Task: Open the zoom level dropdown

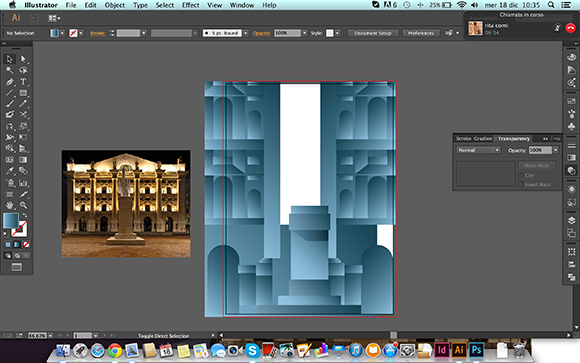Action: coord(50,336)
